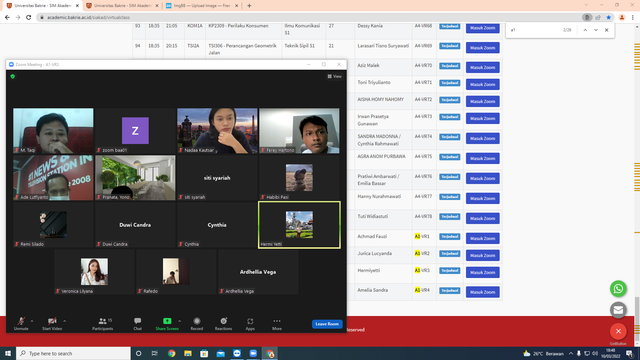The image size is (640, 360).
Task: Open TeamViewer from the taskbar
Action: pos(237,353)
